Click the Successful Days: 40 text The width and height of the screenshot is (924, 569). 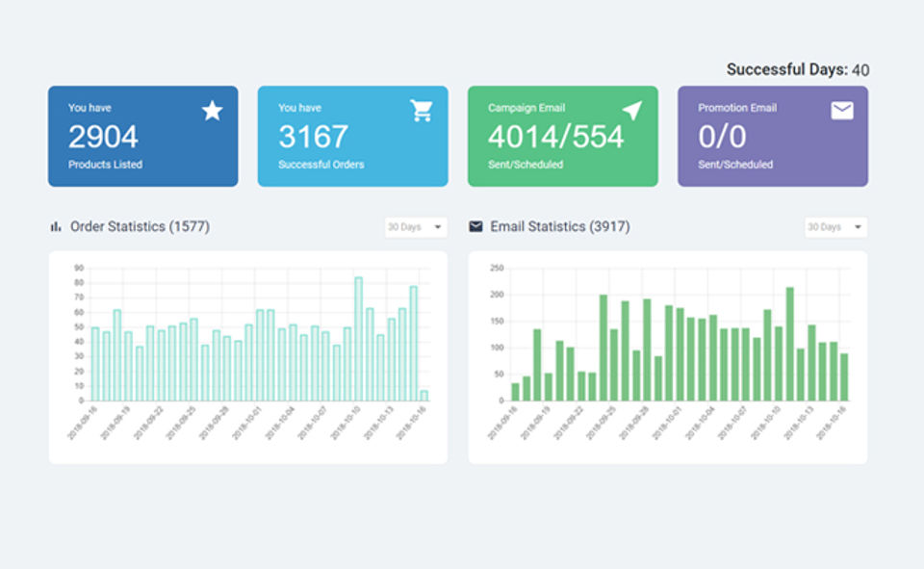(798, 69)
